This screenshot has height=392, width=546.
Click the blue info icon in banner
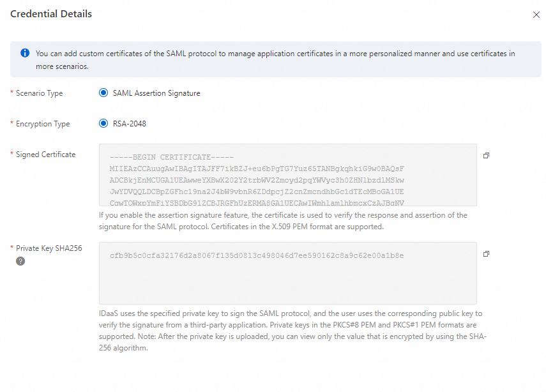pos(25,54)
